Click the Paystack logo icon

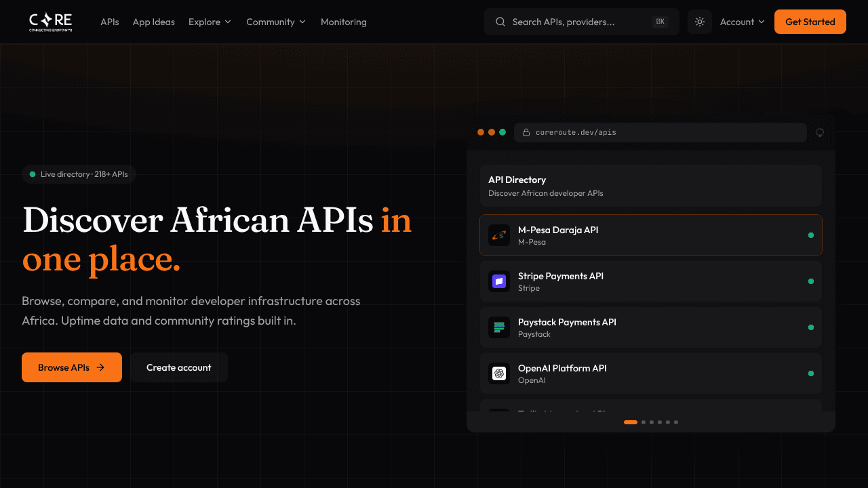(x=499, y=327)
